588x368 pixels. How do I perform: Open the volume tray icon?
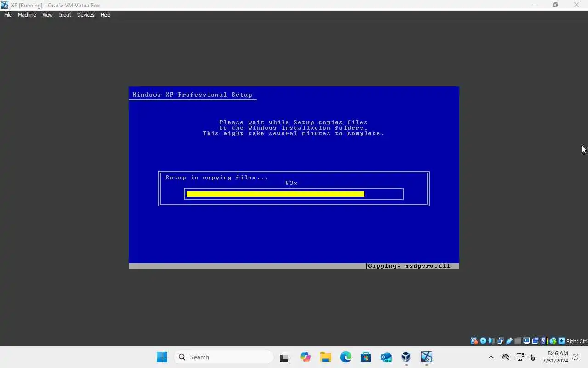(x=532, y=357)
